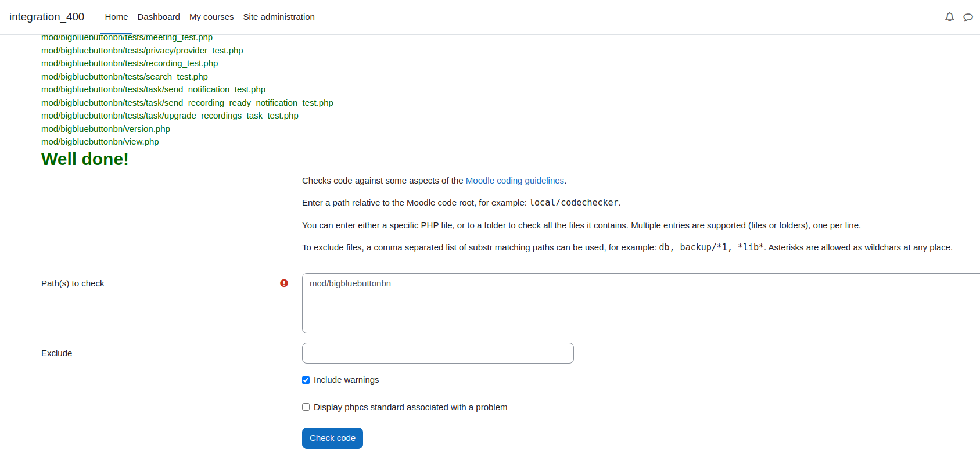The width and height of the screenshot is (980, 456).
Task: Open mod/bigbluebuttonbn/tests/meeting_test.php result link
Action: [x=127, y=37]
